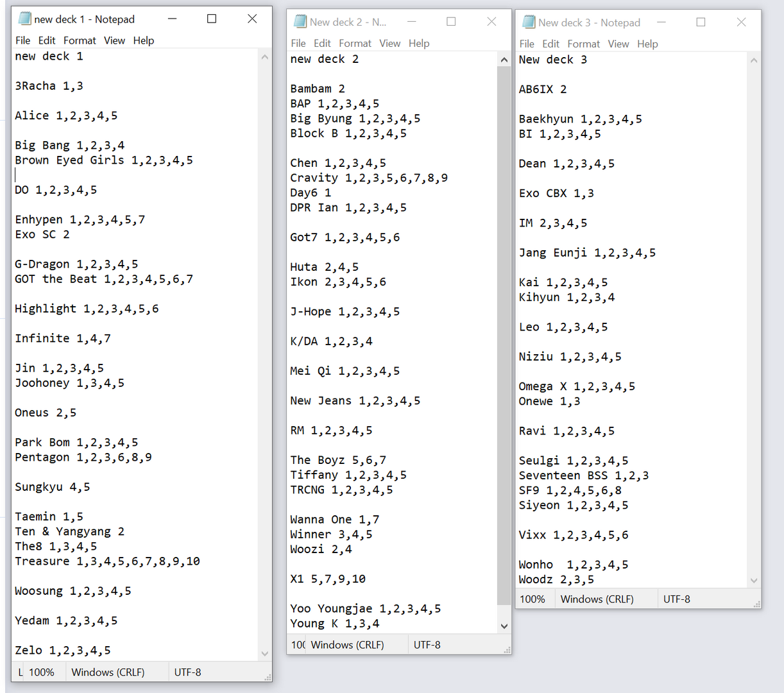Minimize the New deck 3 window
Viewport: 784px width, 693px height.
(x=661, y=22)
